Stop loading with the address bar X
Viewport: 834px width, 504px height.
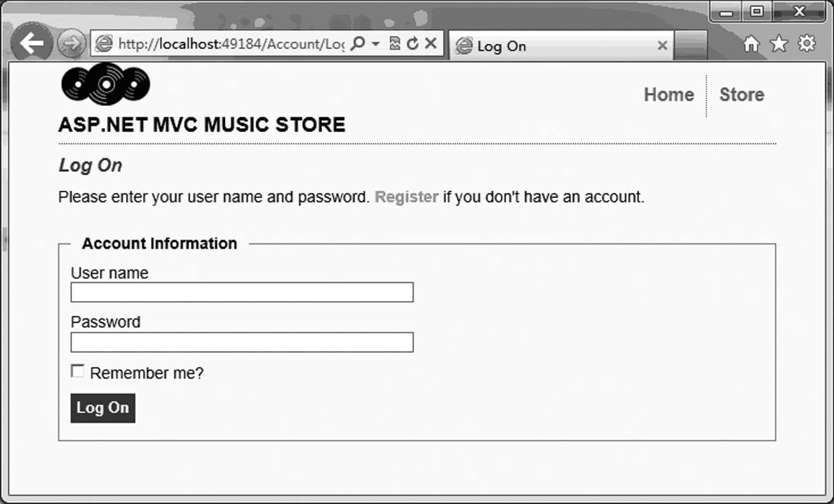pyautogui.click(x=430, y=44)
